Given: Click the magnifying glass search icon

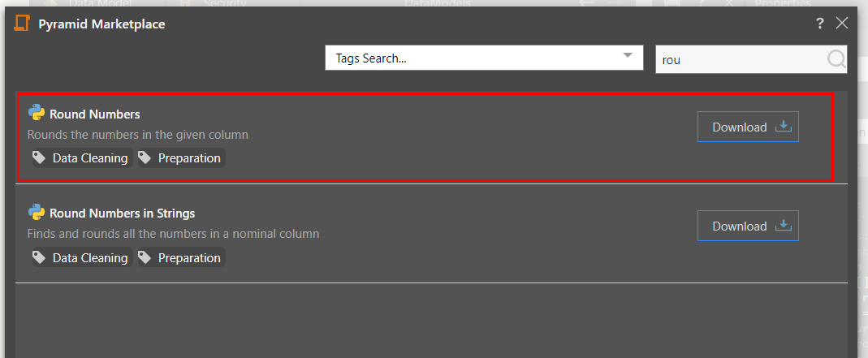Looking at the screenshot, I should (x=836, y=58).
